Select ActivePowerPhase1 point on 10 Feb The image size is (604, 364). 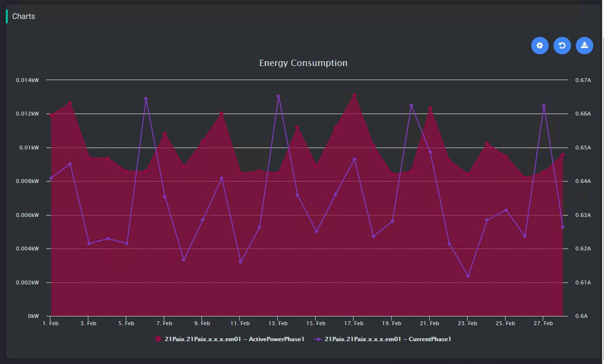(221, 113)
